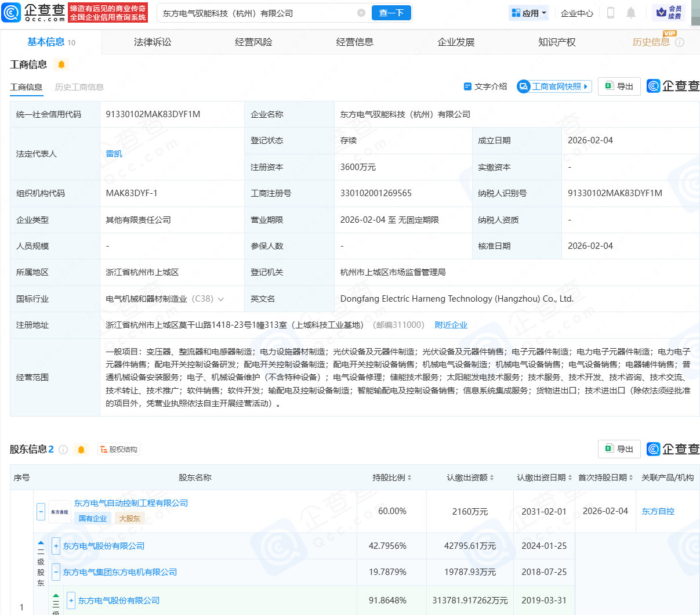This screenshot has height=615, width=700.
Task: Open the notifications bell in header
Action: (x=631, y=13)
